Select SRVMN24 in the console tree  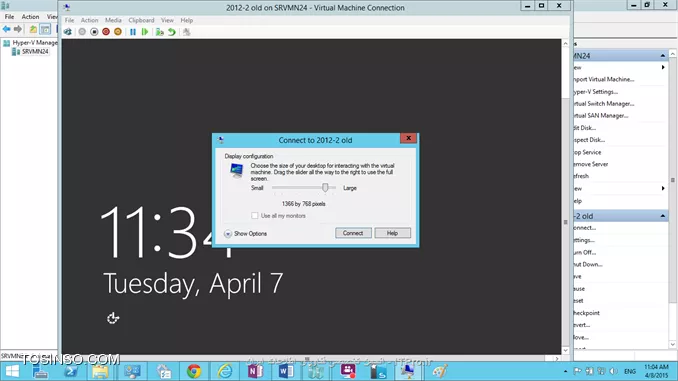click(x=35, y=51)
